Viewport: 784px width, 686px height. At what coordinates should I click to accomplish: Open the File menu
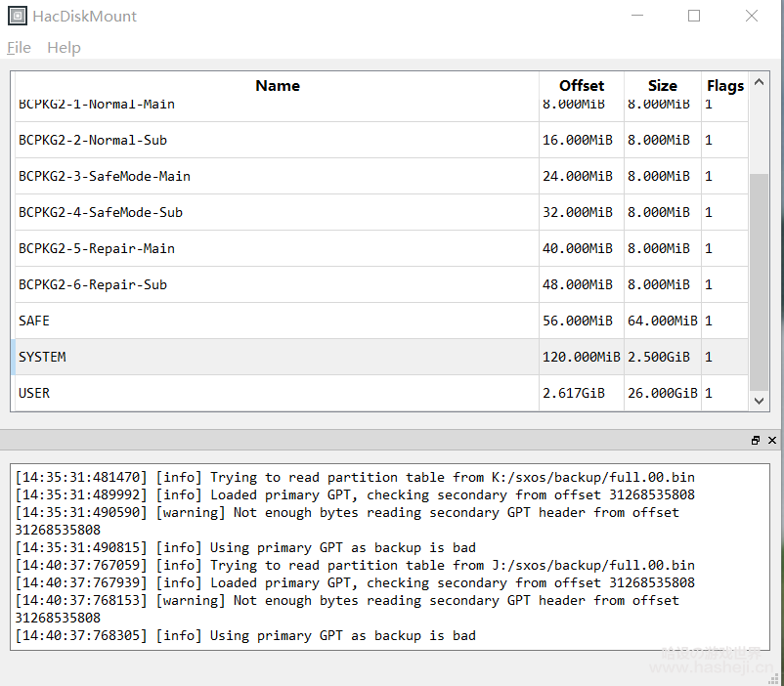(19, 48)
